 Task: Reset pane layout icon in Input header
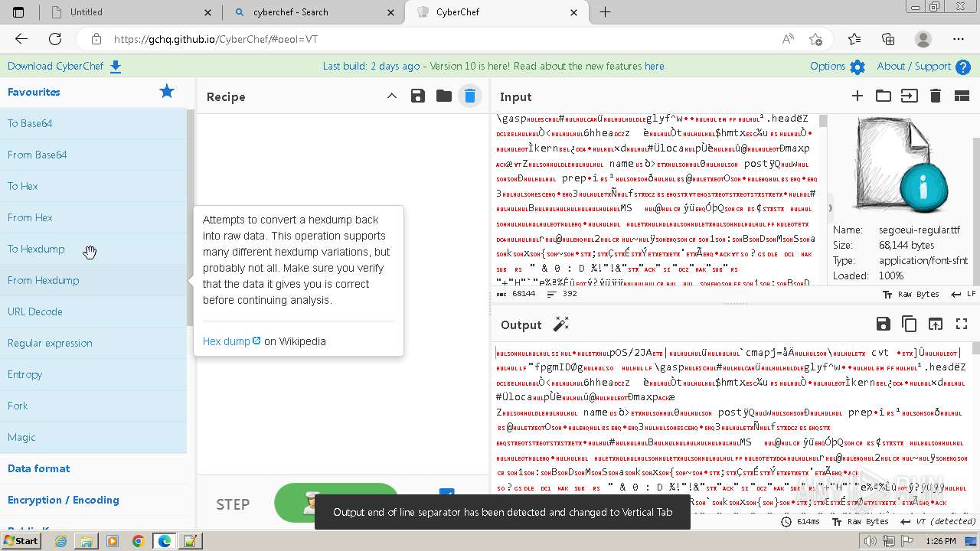tap(962, 96)
